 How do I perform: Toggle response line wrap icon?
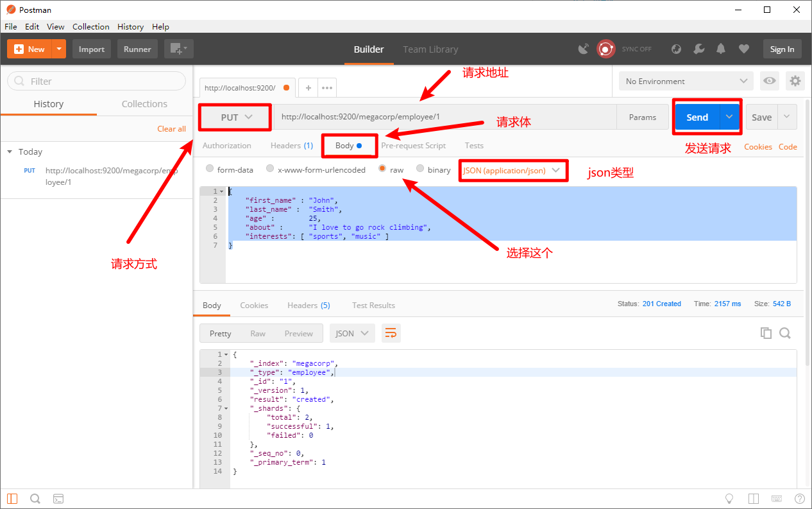[391, 333]
